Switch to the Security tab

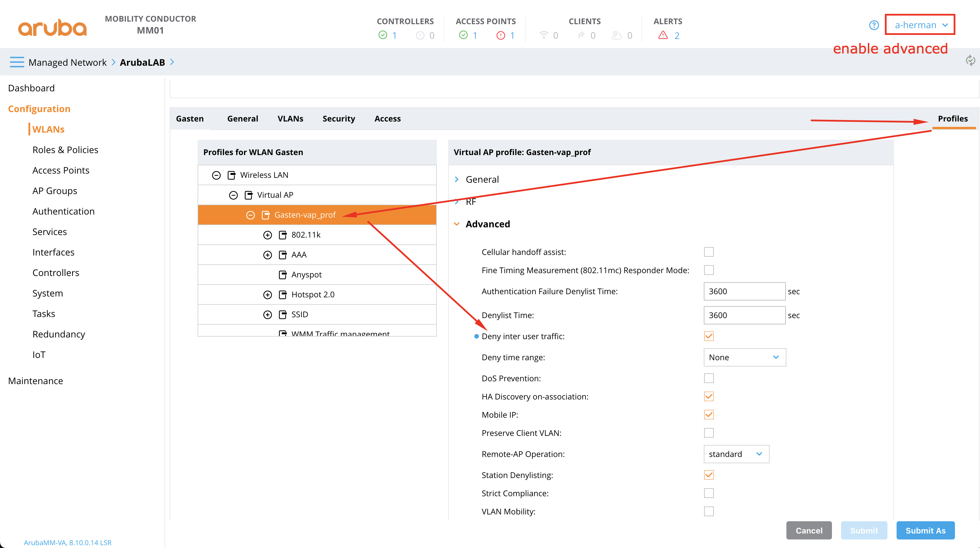click(x=339, y=119)
